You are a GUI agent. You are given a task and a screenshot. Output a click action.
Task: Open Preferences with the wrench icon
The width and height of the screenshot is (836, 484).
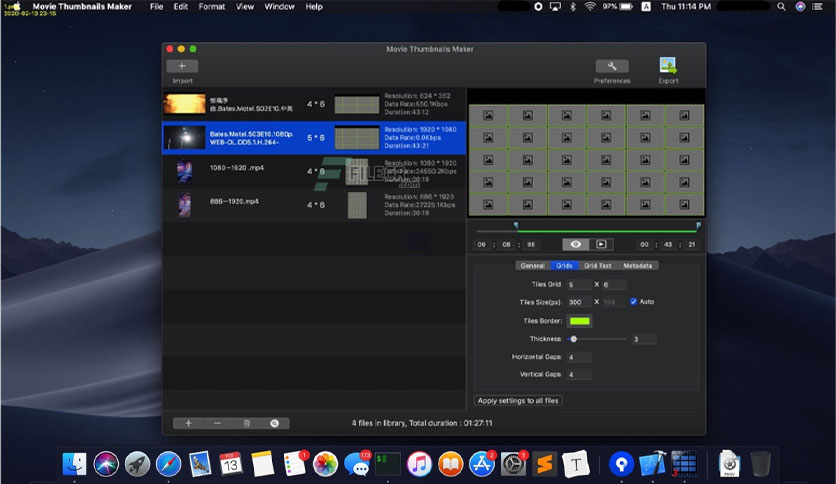click(612, 66)
